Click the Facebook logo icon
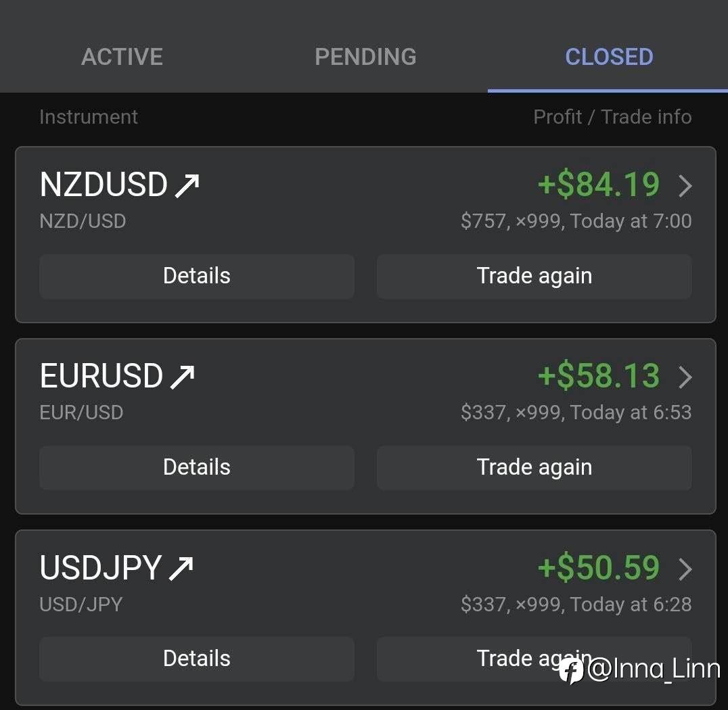The width and height of the screenshot is (728, 710). (572, 671)
